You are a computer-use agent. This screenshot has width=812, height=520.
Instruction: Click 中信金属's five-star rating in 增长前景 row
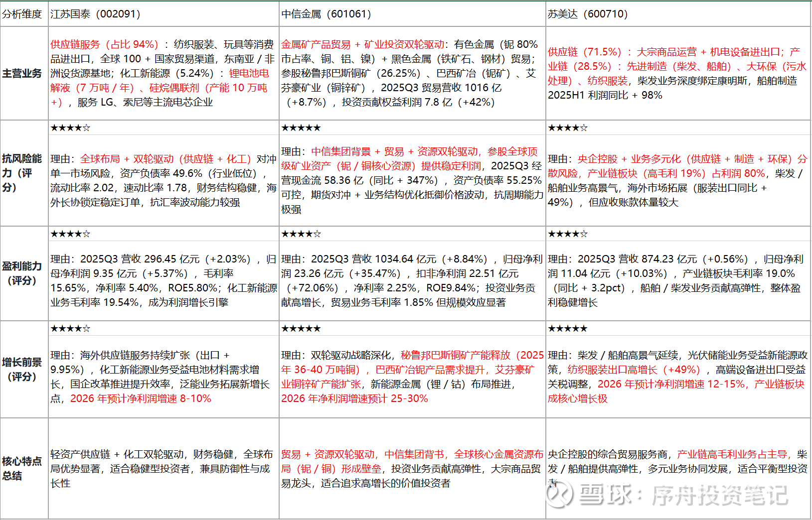pos(301,329)
